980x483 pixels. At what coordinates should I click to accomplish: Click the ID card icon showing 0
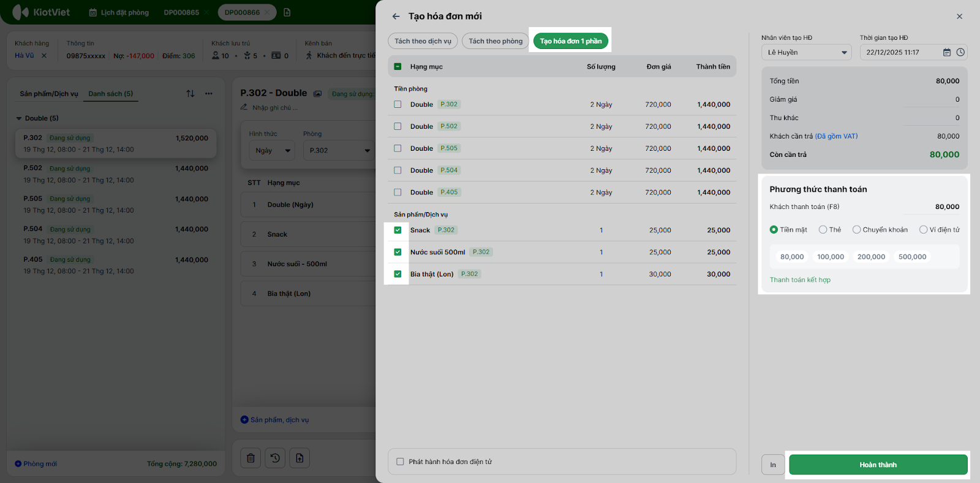(x=276, y=56)
